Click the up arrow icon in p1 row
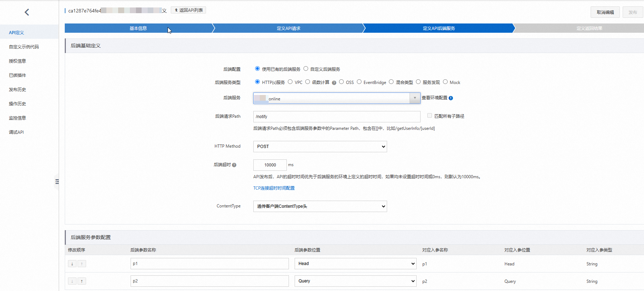Screen dimensions: 644x291 click(x=82, y=264)
